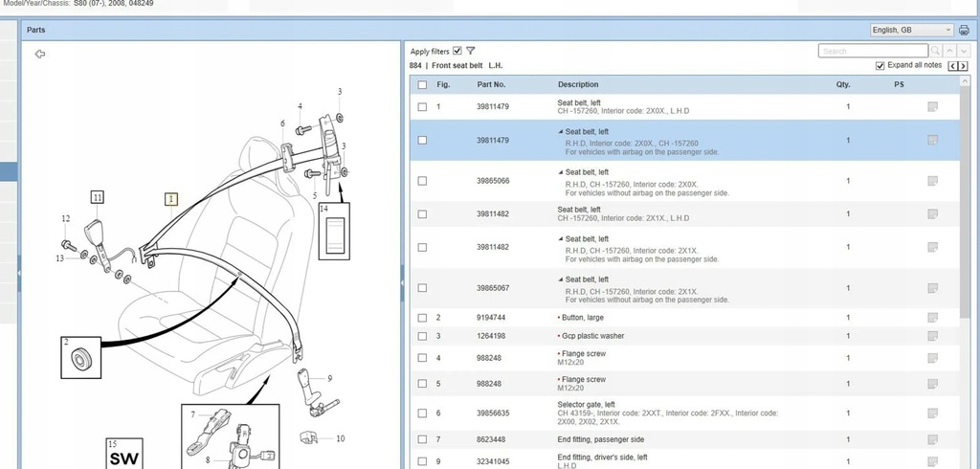
Task: Select callout 10 in diagram
Action: click(x=340, y=438)
